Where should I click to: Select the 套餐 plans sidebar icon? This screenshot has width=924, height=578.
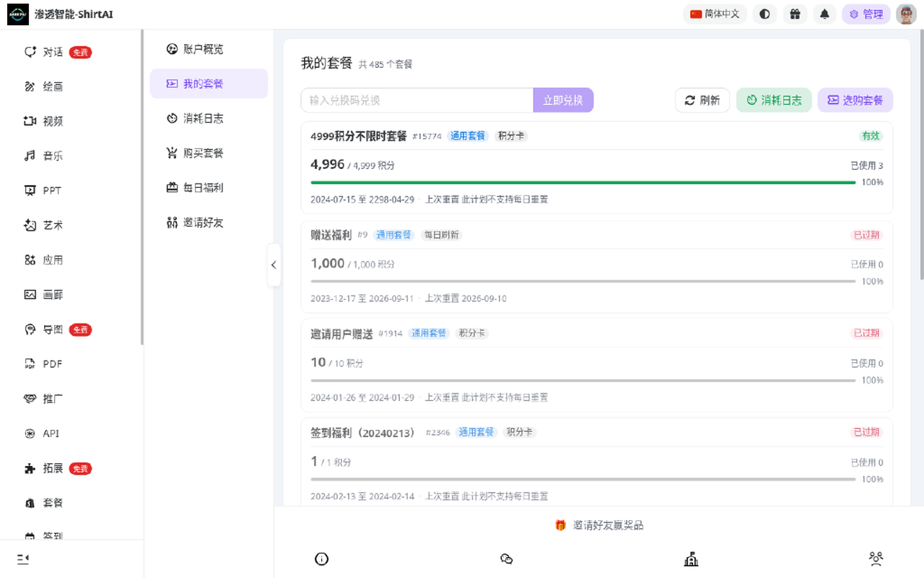point(30,503)
